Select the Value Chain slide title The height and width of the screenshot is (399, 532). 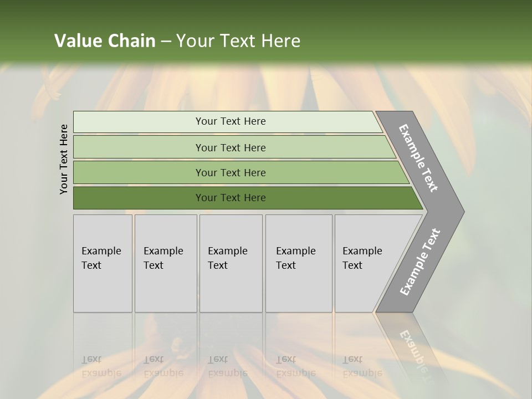point(177,40)
